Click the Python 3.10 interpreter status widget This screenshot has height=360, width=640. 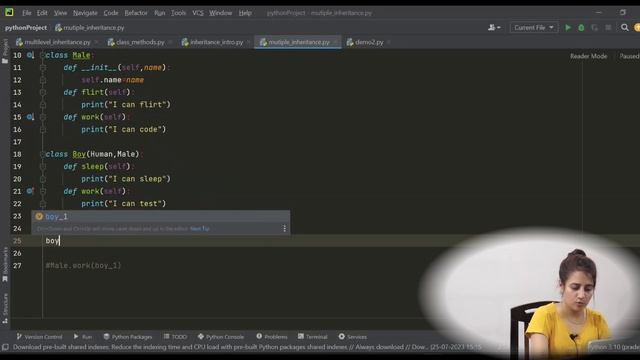click(x=614, y=347)
